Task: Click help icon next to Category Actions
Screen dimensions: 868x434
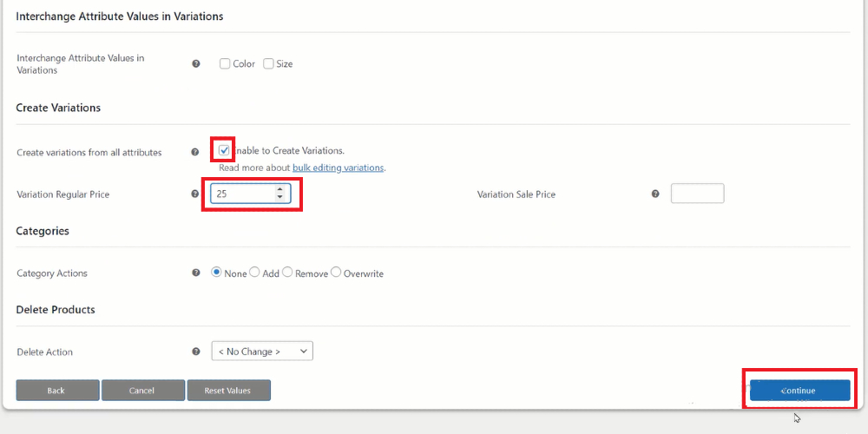Action: pyautogui.click(x=195, y=273)
